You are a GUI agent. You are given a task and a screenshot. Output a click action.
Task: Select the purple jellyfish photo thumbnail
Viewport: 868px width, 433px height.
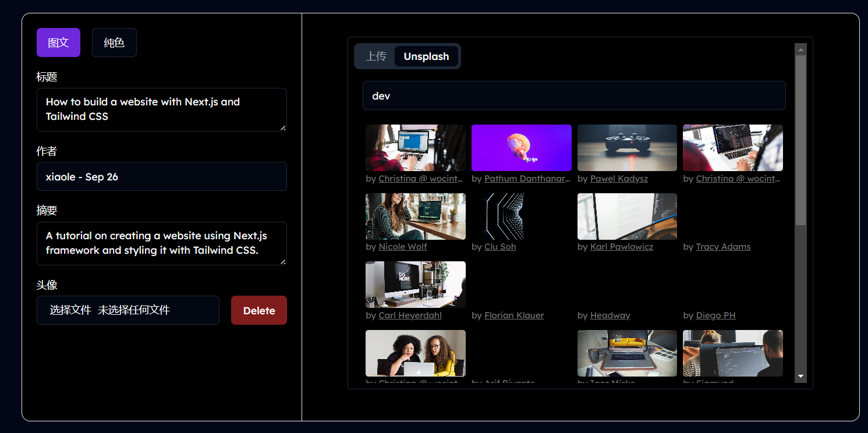coord(521,147)
